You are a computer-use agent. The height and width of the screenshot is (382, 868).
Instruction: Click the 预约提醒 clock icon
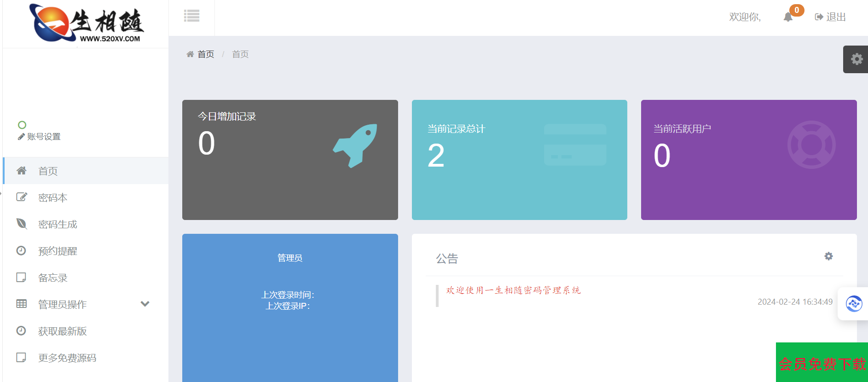pyautogui.click(x=21, y=251)
